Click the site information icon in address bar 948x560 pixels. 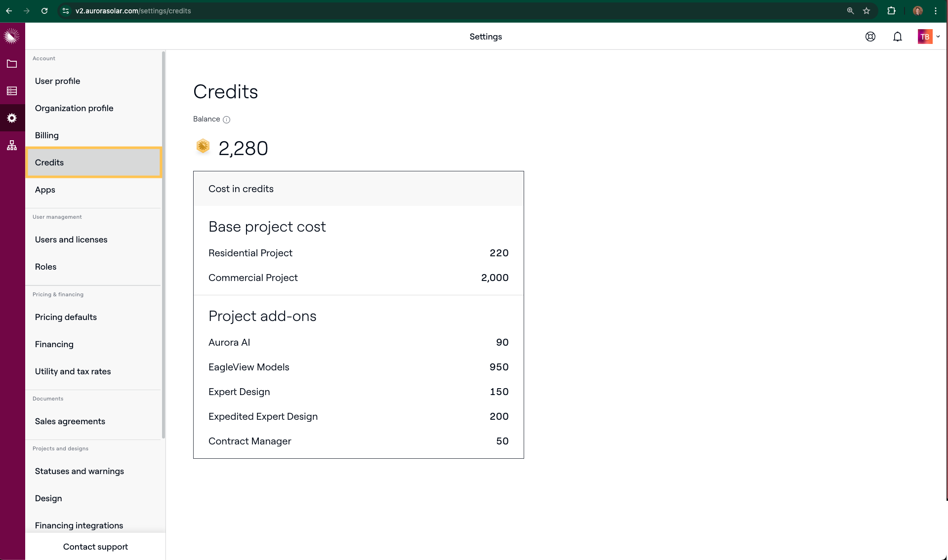click(x=66, y=11)
